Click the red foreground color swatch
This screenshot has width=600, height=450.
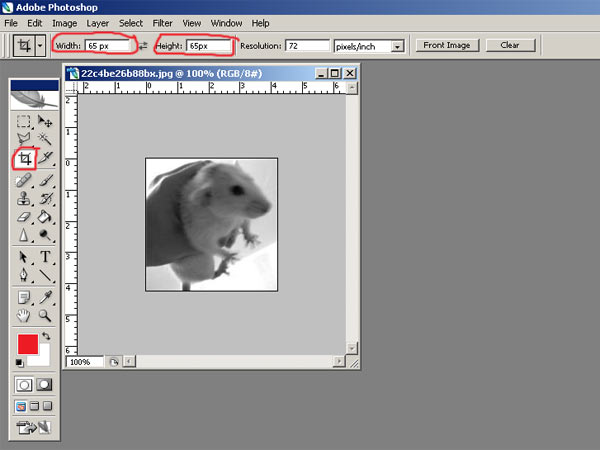pos(28,344)
